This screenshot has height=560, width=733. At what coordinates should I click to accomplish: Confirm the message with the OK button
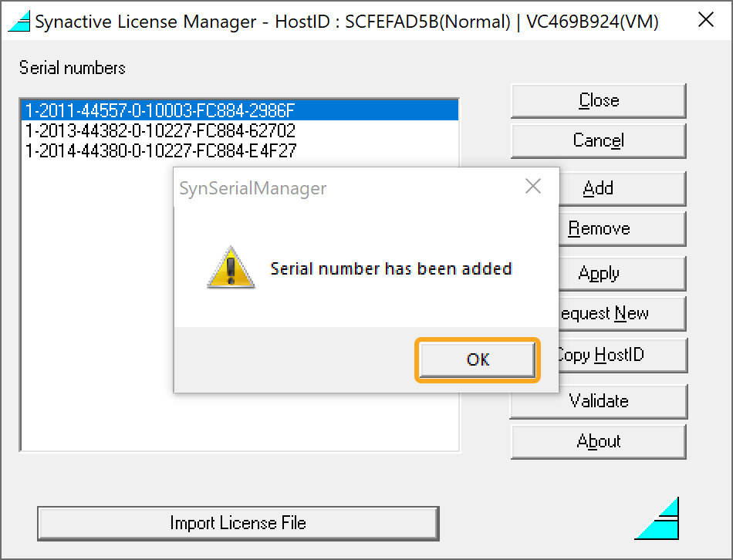(x=478, y=359)
